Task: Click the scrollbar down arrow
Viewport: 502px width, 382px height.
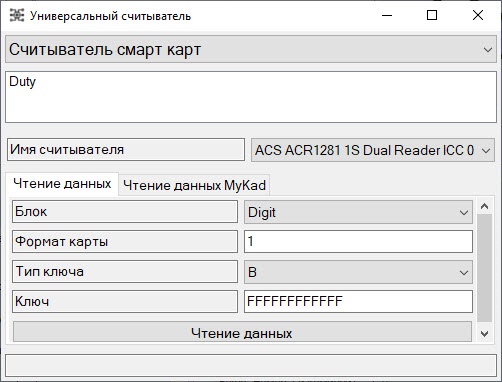Action: point(485,333)
